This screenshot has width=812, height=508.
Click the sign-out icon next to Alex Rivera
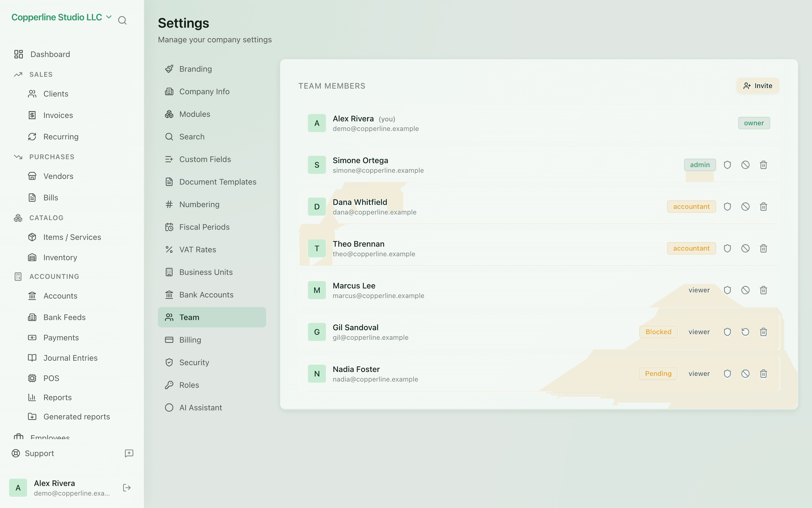[x=127, y=487]
